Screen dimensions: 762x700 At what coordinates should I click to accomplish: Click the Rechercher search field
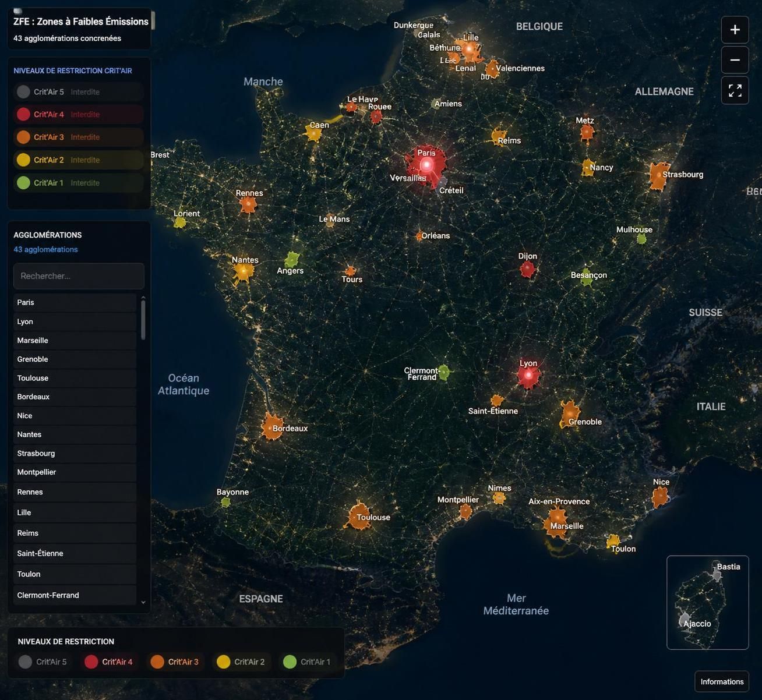click(79, 276)
